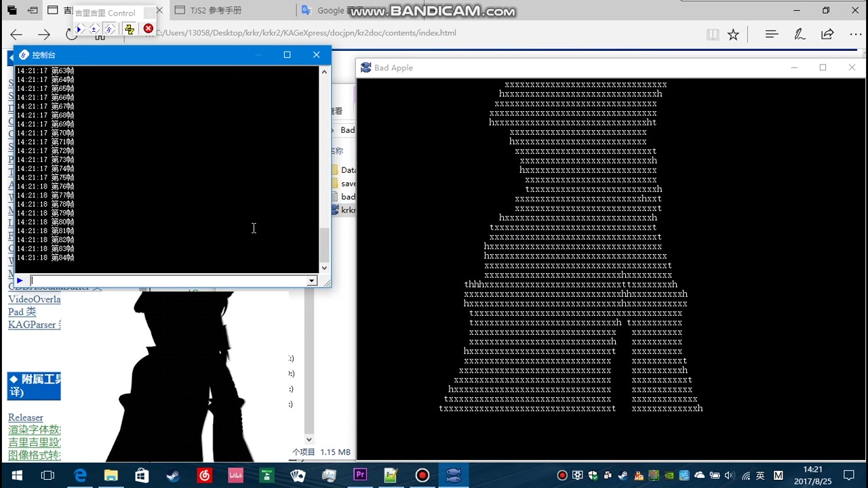Open the Edge more options menu
Screen dimensions: 868x488
click(856, 34)
